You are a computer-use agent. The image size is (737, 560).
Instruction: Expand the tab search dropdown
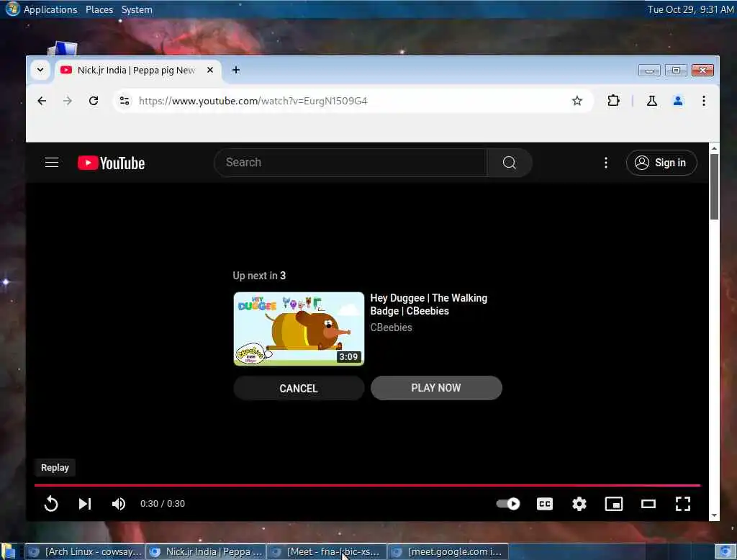point(40,70)
